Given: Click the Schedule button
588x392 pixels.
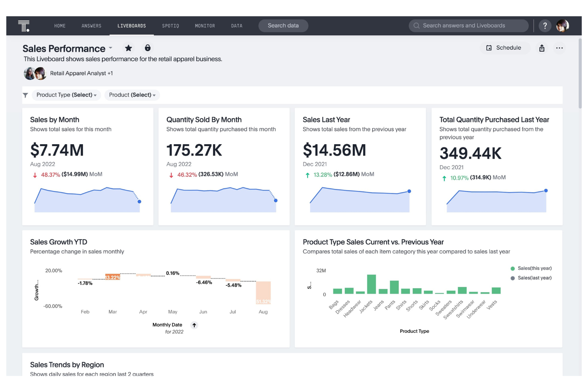Looking at the screenshot, I should point(505,48).
